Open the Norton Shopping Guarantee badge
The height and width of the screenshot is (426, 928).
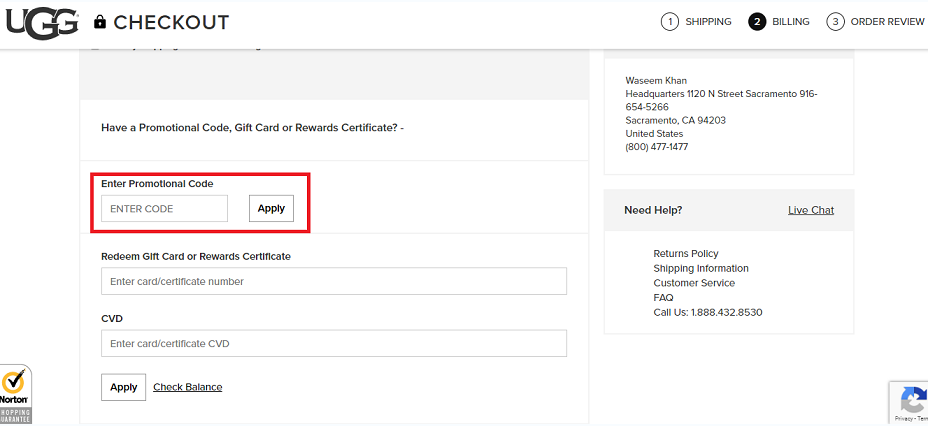[x=15, y=393]
